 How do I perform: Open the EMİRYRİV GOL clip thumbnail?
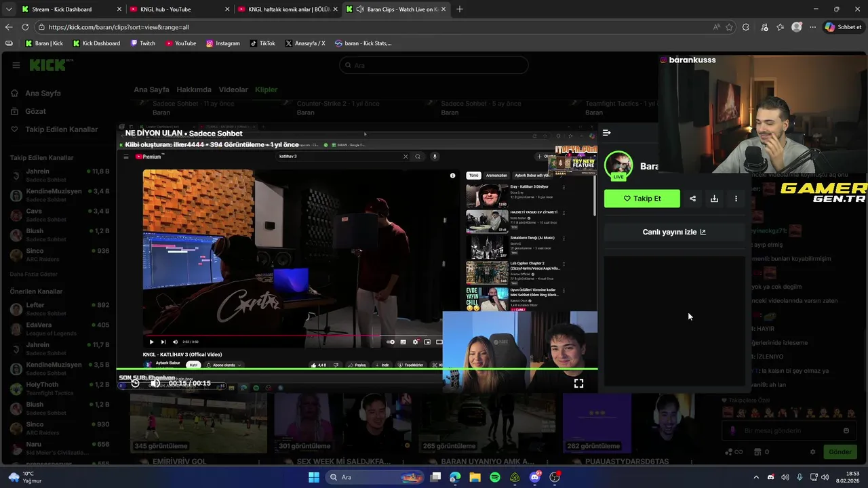coord(199,424)
